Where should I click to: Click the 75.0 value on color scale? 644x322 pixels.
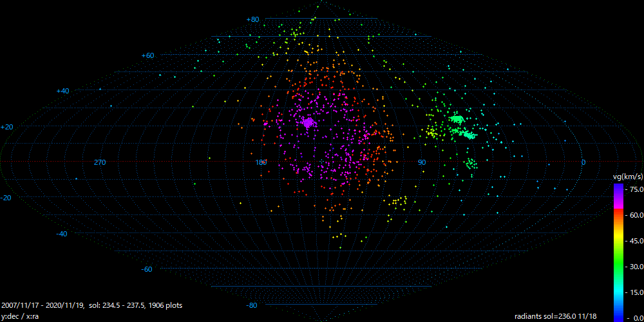click(x=636, y=189)
